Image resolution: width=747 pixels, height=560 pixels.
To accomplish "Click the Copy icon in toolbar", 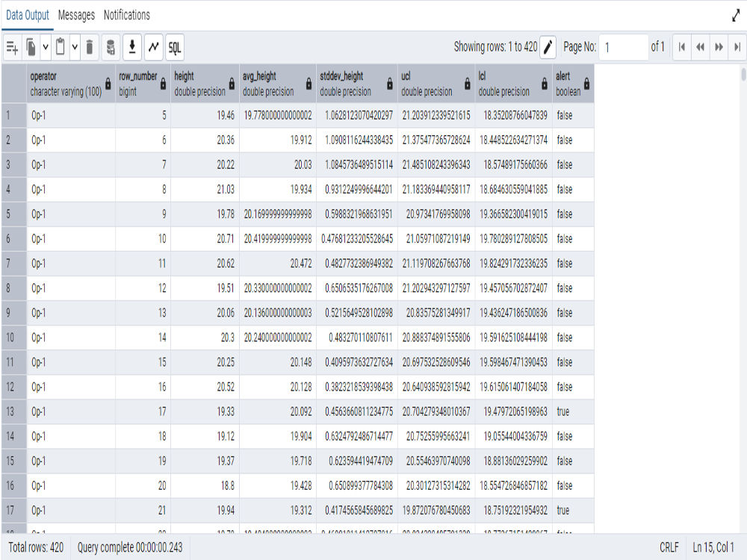I will (31, 47).
